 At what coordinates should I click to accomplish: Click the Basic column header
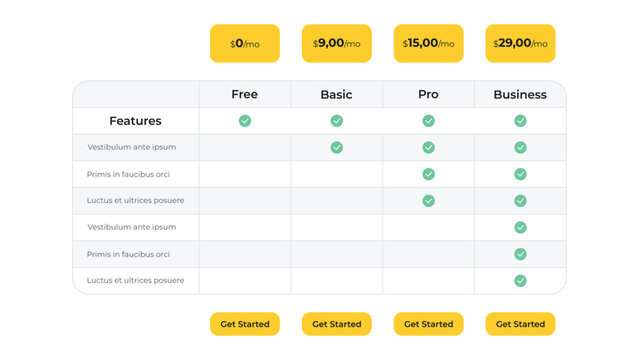pos(336,95)
